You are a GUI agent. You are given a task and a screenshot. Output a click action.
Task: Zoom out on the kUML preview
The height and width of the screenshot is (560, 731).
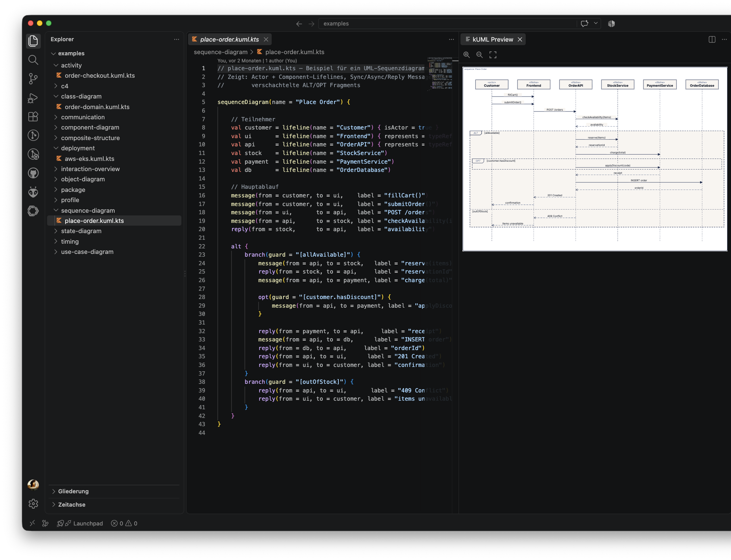pos(479,55)
